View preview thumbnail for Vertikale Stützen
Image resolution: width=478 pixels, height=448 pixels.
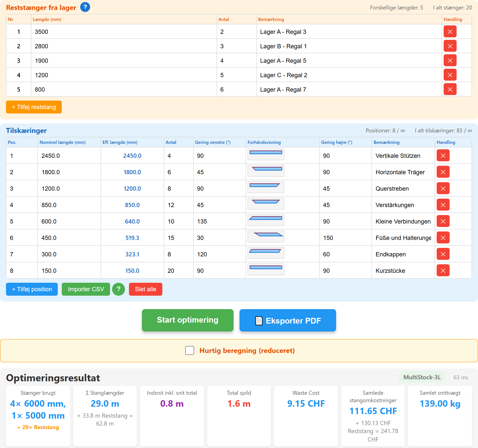(266, 154)
